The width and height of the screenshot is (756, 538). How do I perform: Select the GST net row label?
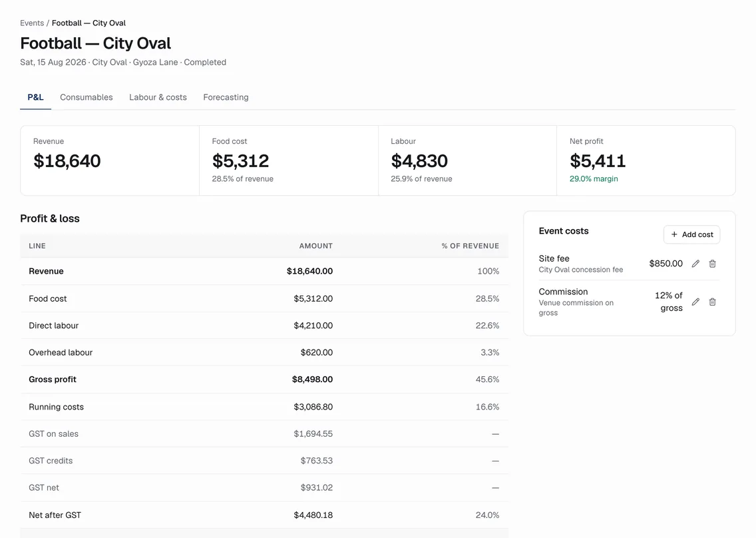pos(44,488)
